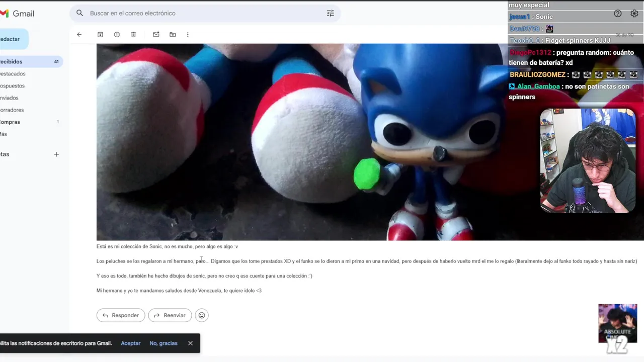Move email to folder icon
Image resolution: width=644 pixels, height=362 pixels.
(x=173, y=34)
